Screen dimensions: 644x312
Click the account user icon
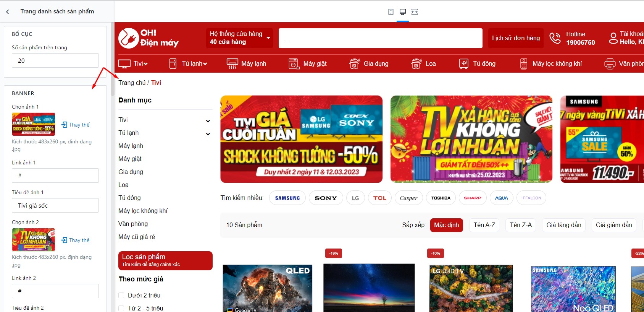tap(613, 38)
